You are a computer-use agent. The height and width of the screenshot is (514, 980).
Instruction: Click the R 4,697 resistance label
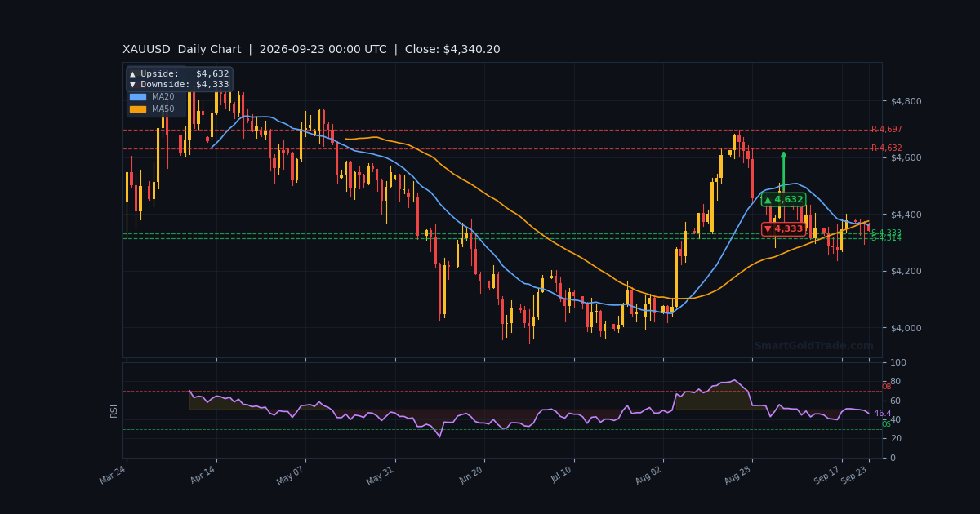click(886, 130)
